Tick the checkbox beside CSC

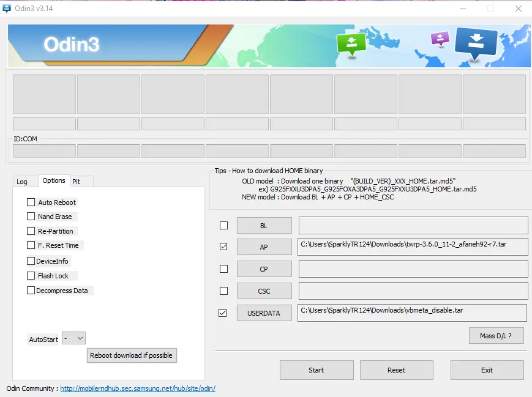[223, 291]
